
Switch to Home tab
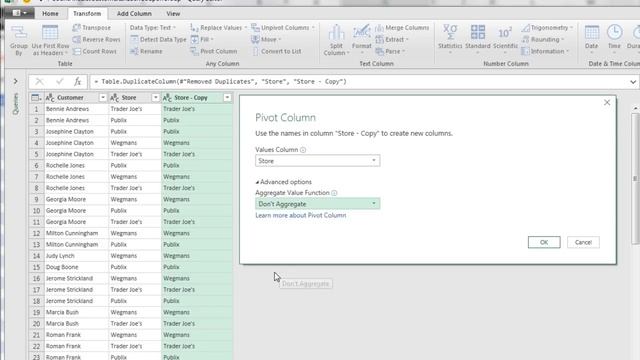(50, 13)
